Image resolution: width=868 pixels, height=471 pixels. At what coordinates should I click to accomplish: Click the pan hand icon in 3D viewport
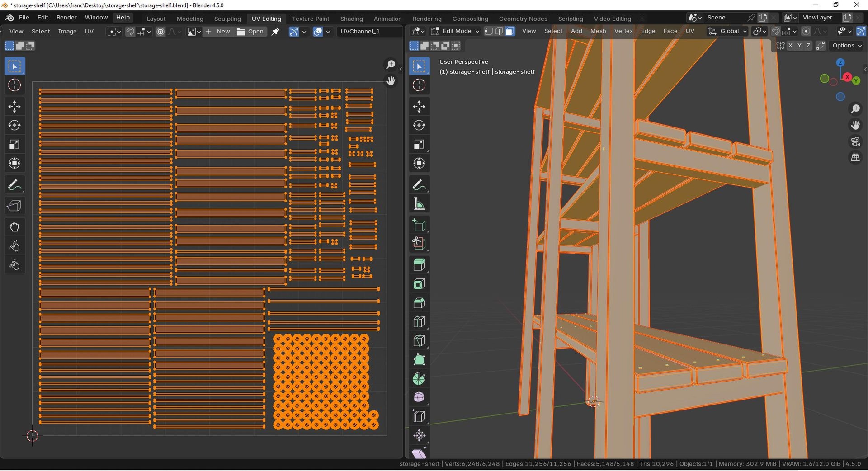coord(855,125)
